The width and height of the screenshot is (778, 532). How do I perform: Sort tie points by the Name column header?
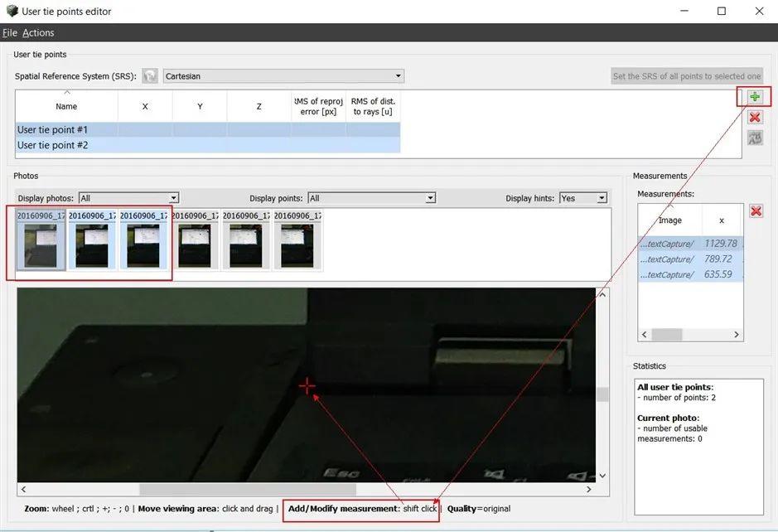[x=65, y=106]
